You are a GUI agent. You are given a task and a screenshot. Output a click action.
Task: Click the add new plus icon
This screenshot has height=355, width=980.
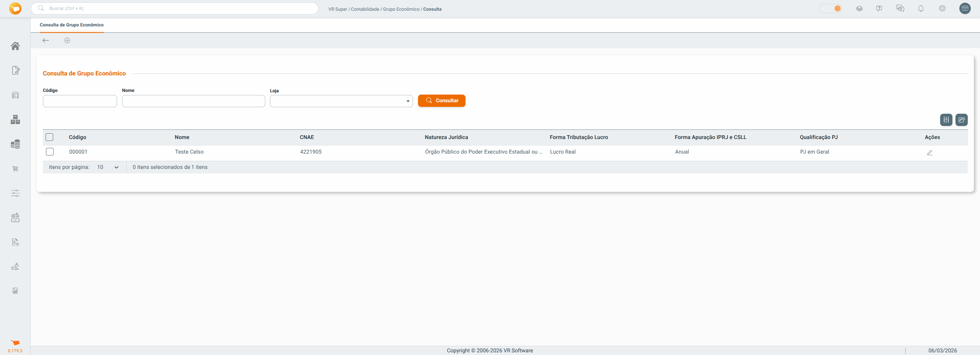click(67, 41)
